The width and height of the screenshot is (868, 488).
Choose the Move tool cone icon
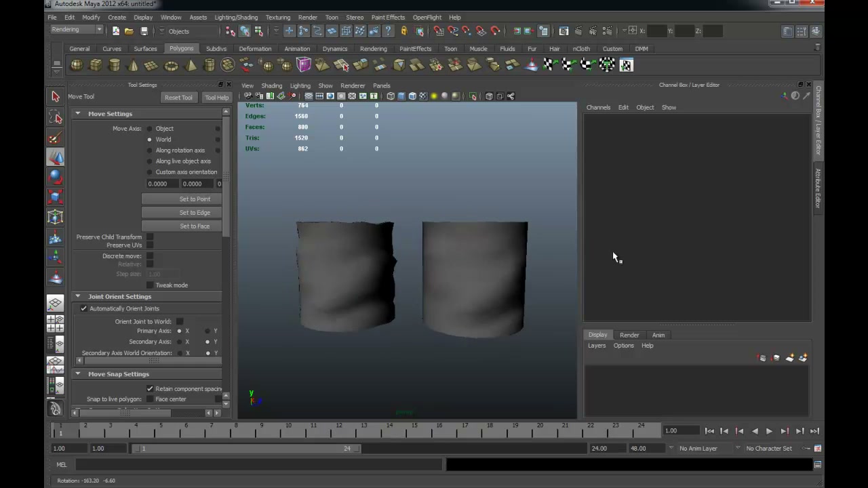pyautogui.click(x=56, y=157)
